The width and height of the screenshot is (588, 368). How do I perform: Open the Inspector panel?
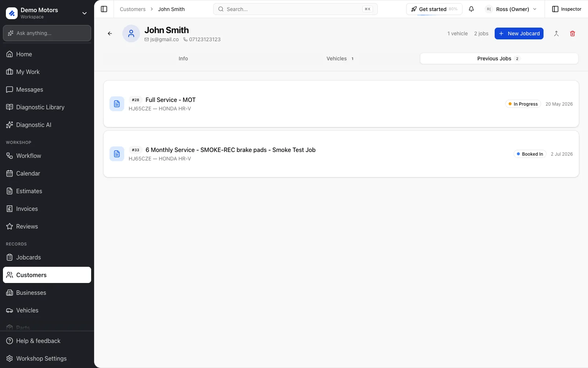coord(567,9)
